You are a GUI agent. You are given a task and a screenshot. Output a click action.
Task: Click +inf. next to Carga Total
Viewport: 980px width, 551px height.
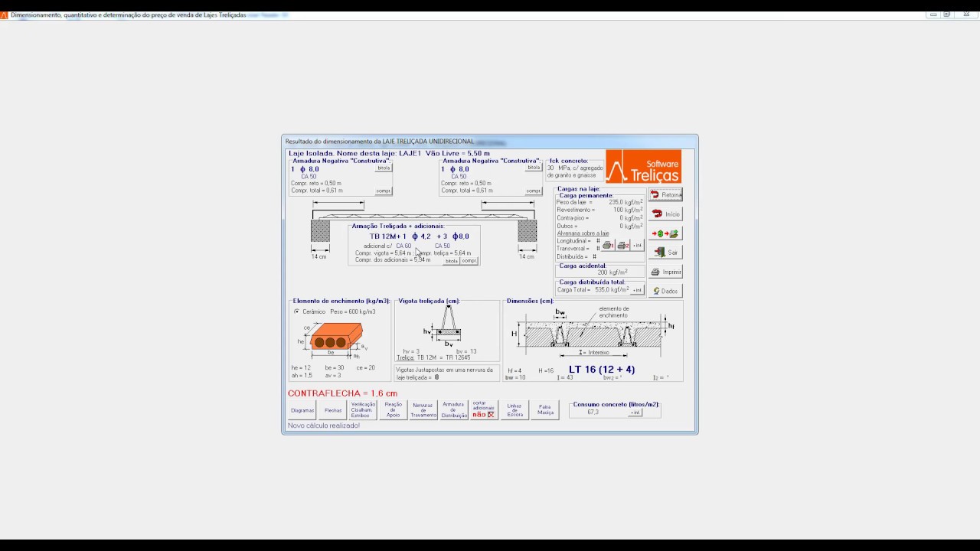(x=637, y=290)
